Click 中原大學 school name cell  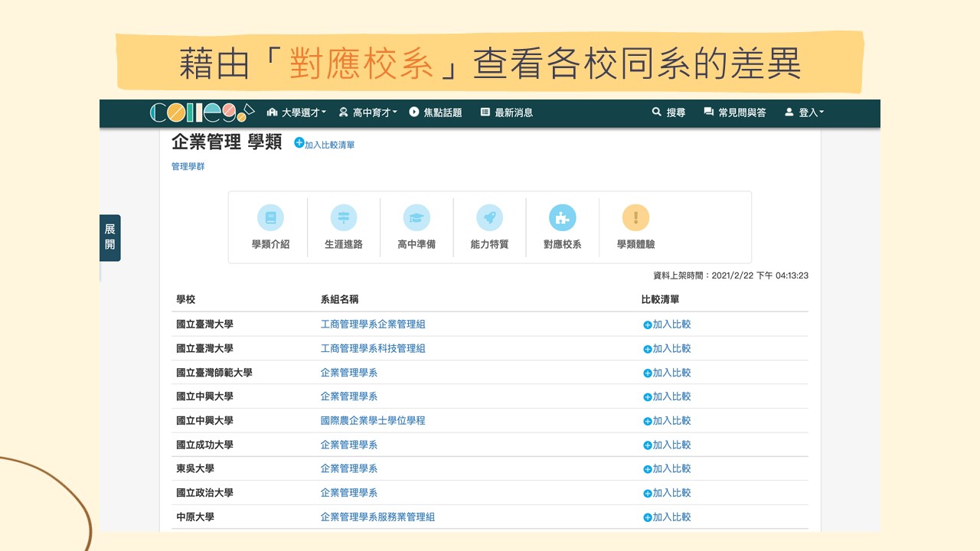[x=195, y=517]
